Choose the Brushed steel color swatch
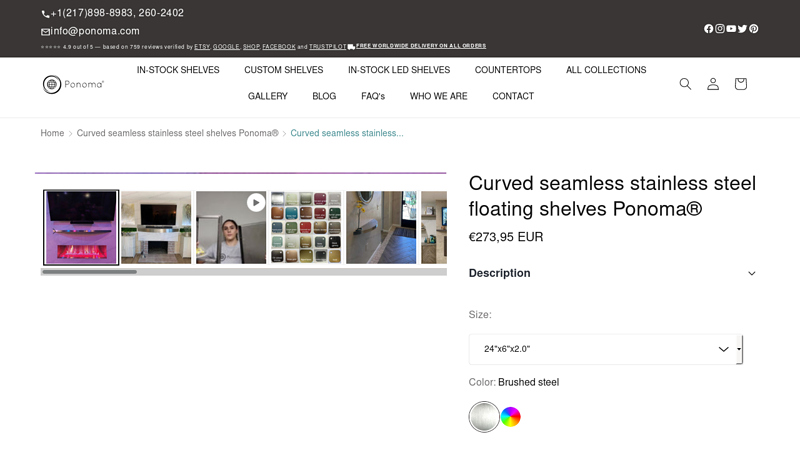 click(484, 417)
